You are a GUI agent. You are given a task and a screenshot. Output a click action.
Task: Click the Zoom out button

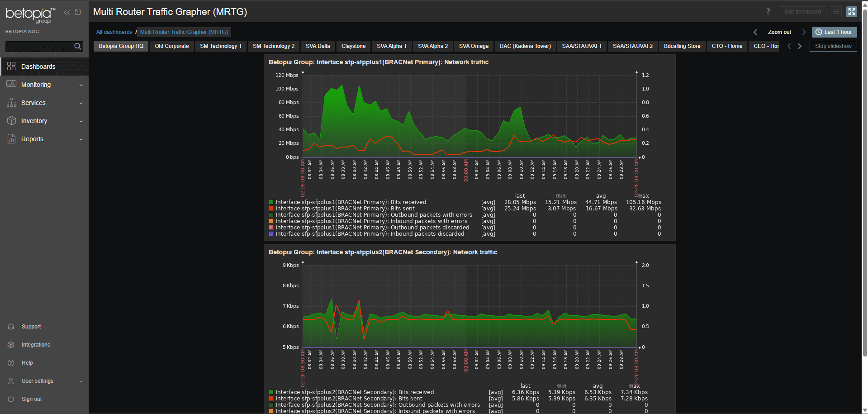(779, 32)
